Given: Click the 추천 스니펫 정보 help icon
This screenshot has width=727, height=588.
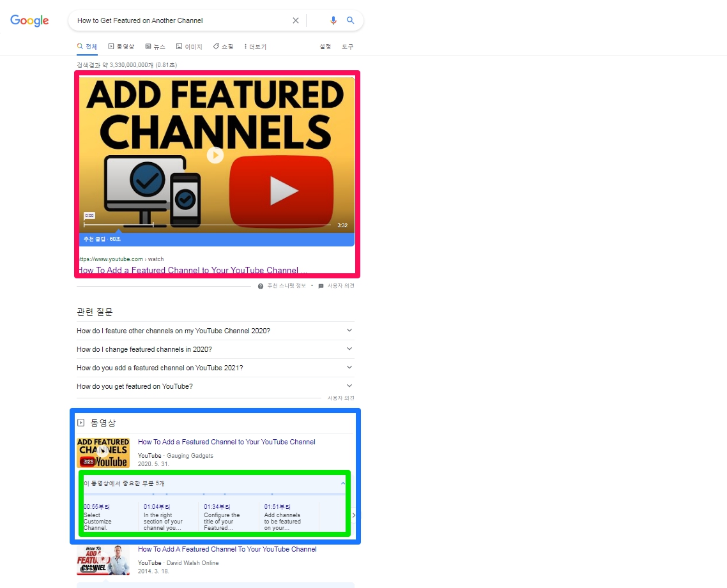Looking at the screenshot, I should 261,286.
